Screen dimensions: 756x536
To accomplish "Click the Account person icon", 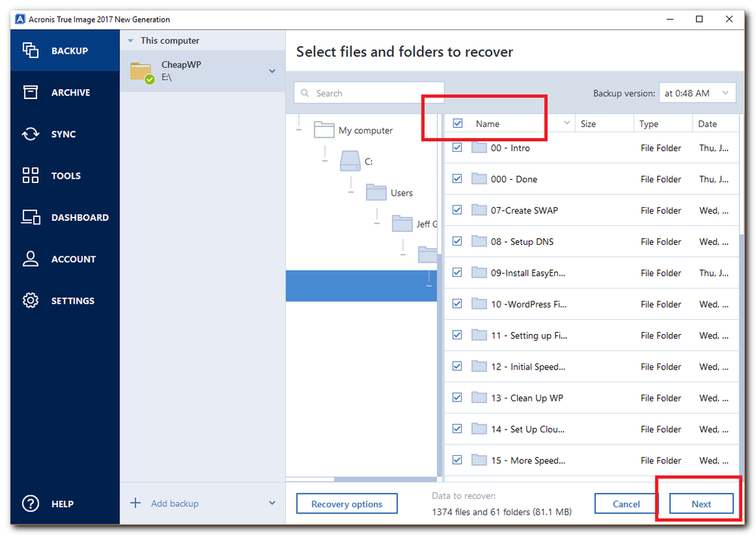I will pyautogui.click(x=30, y=259).
